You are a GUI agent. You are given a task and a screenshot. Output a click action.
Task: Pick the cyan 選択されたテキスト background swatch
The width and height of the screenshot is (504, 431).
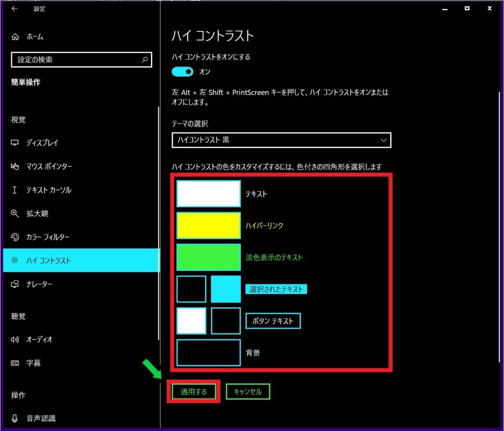[225, 289]
